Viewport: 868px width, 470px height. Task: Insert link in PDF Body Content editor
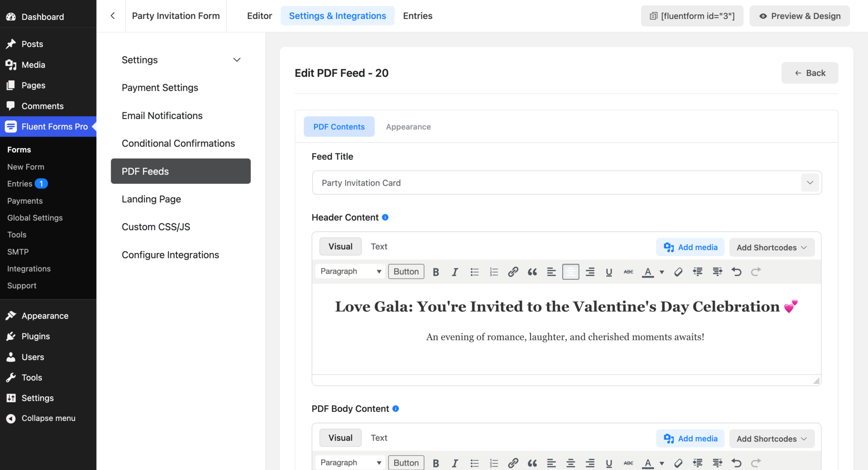coord(513,463)
